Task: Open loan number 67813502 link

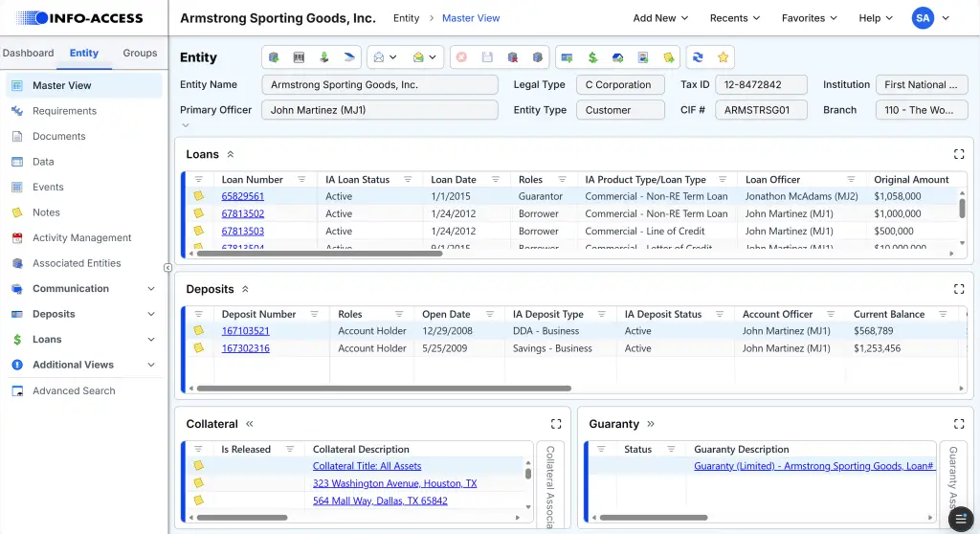Action: point(242,213)
